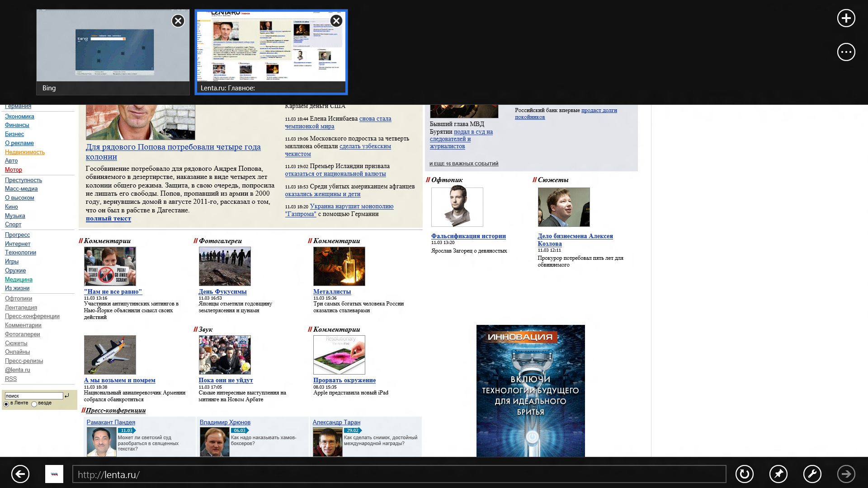Open headline about рядового Попова
The image size is (868, 488).
[x=173, y=152]
